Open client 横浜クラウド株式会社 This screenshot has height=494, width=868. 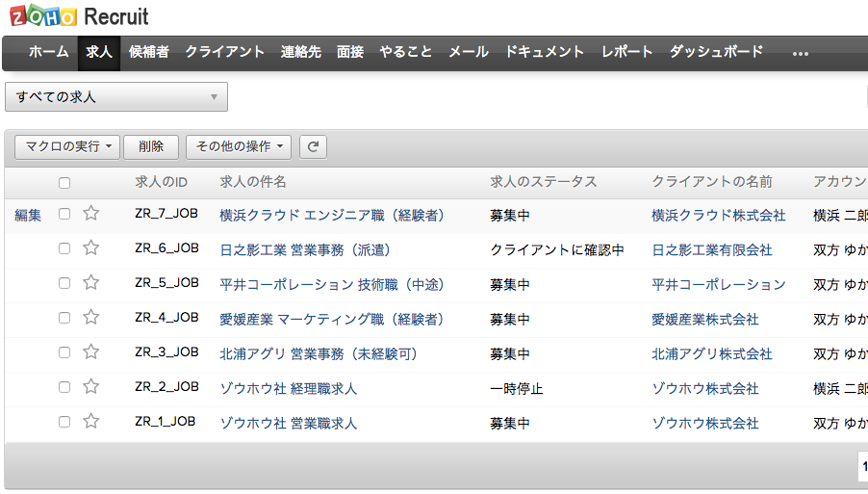[x=719, y=215]
